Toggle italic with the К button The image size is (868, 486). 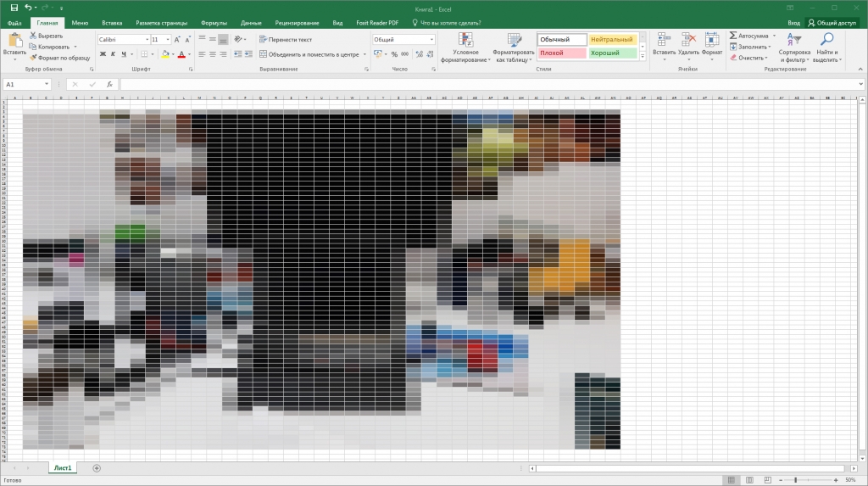[x=113, y=54]
